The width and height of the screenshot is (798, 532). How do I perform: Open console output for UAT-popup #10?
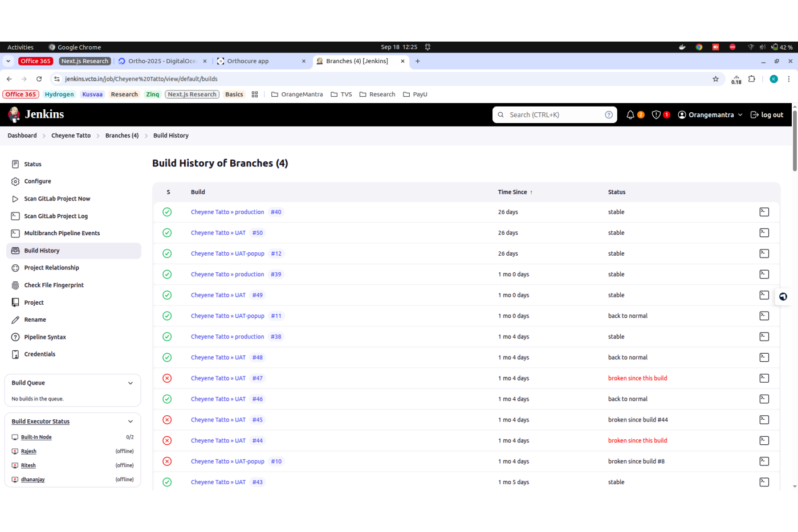[764, 461]
